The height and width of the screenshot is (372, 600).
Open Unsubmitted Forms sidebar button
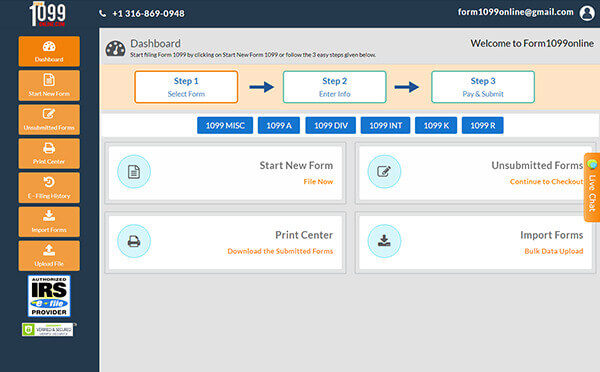(49, 119)
